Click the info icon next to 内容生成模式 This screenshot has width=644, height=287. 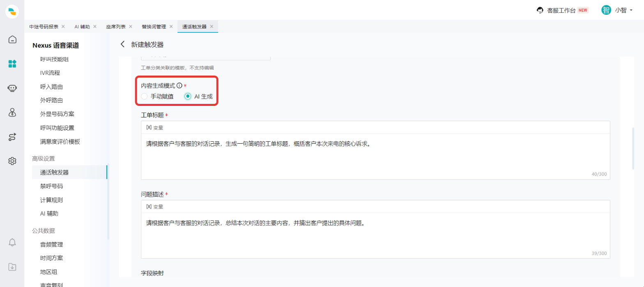point(179,86)
